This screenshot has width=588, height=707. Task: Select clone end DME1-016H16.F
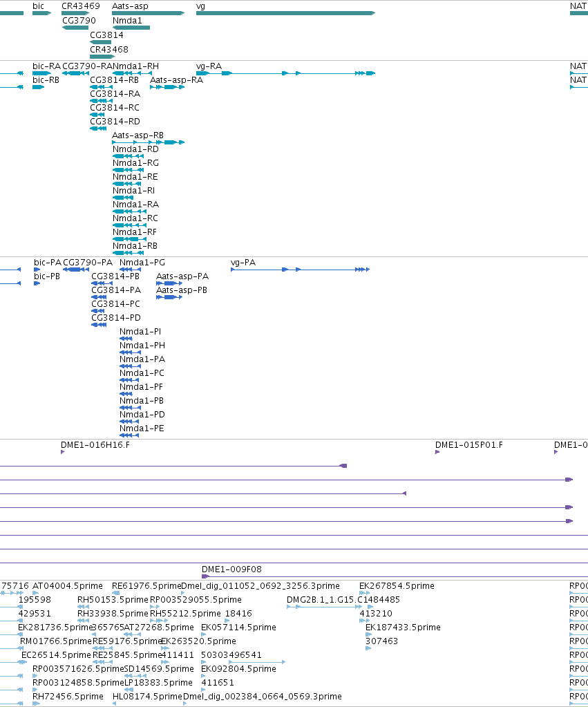pyautogui.click(x=63, y=452)
